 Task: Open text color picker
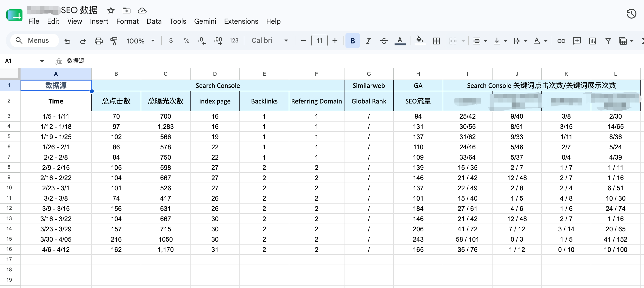click(x=400, y=41)
